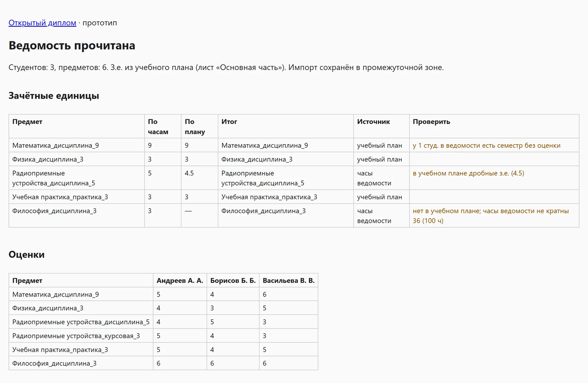Click warning «в учебном плане дробные з.е. (4.5)»
Viewport: 588px width, 383px height.
coord(468,173)
